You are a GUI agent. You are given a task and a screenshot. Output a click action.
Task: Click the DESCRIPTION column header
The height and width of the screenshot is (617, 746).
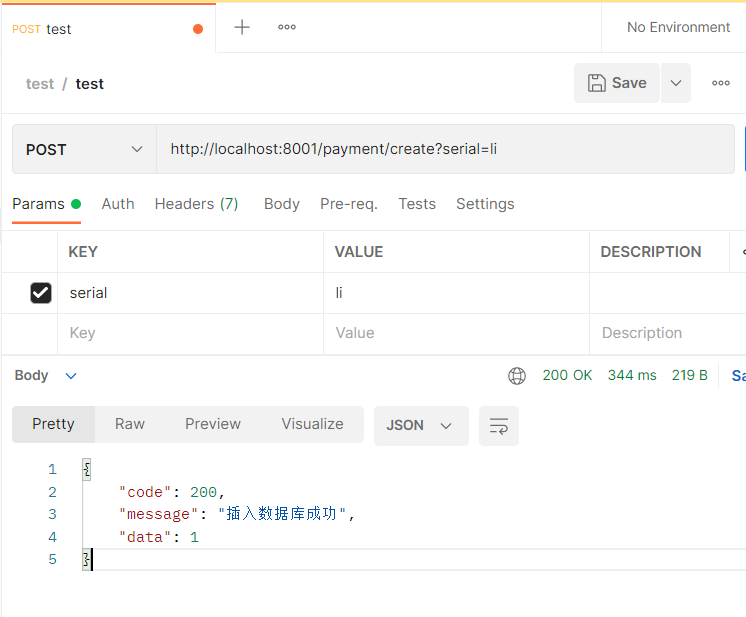(x=651, y=252)
